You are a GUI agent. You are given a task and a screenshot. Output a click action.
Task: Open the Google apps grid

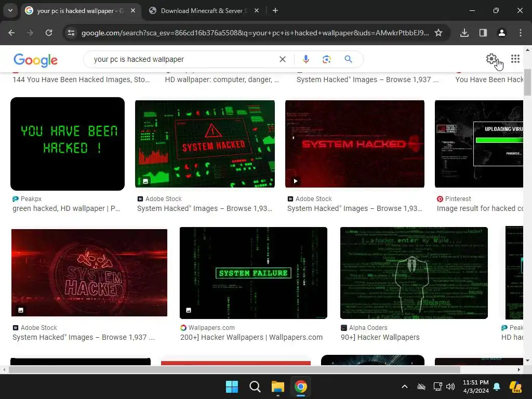tap(515, 59)
